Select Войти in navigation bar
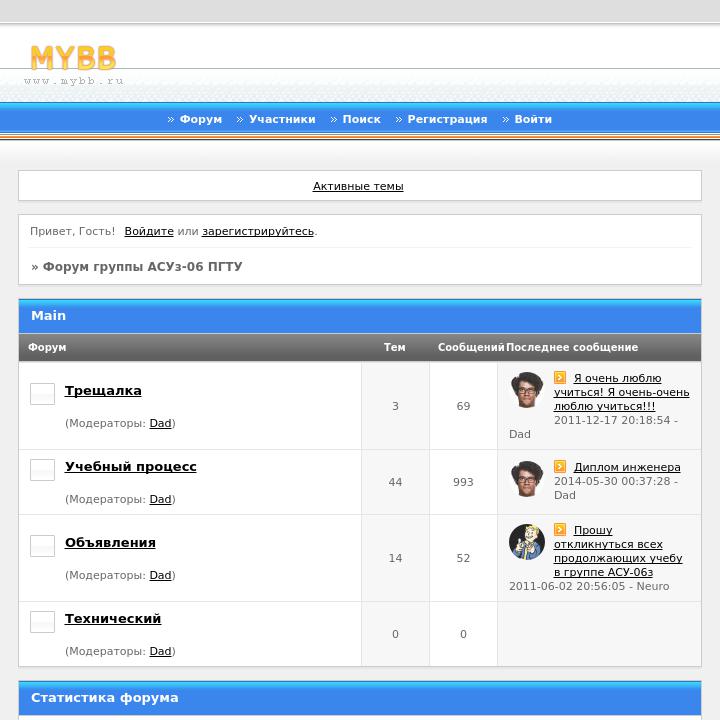This screenshot has width=720, height=720. pyautogui.click(x=533, y=119)
